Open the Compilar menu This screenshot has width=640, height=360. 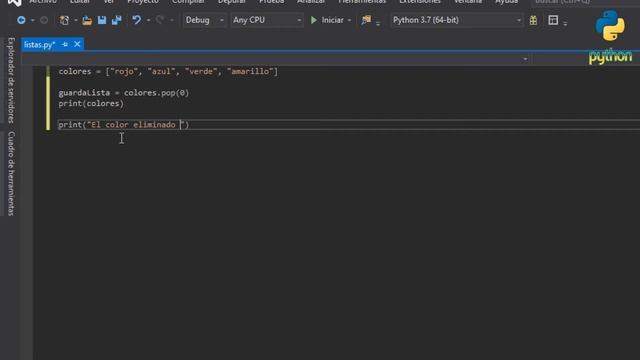point(188,2)
